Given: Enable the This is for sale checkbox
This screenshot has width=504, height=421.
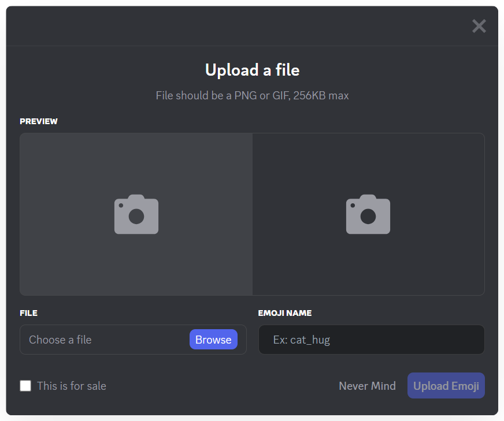Looking at the screenshot, I should [x=25, y=386].
